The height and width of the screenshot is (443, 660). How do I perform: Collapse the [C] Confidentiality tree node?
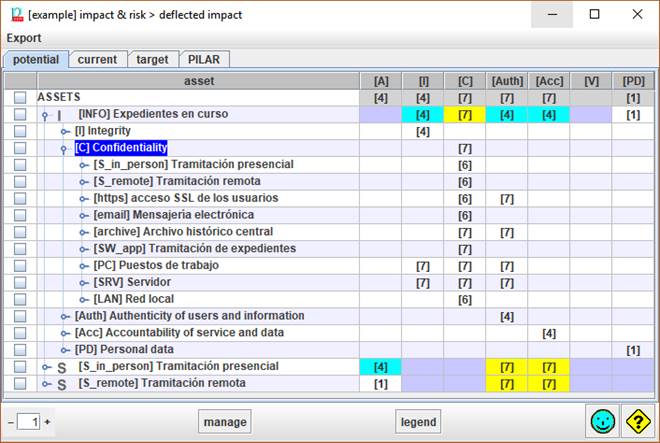click(64, 148)
